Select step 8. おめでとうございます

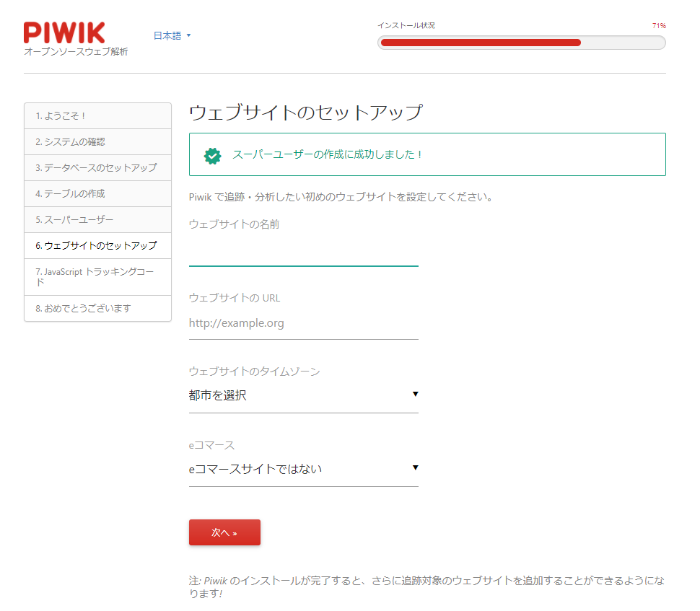pos(97,309)
